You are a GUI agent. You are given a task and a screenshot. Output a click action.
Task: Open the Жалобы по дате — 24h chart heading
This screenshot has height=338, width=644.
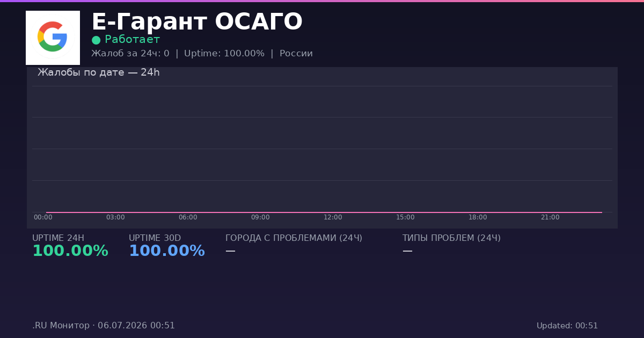99,72
